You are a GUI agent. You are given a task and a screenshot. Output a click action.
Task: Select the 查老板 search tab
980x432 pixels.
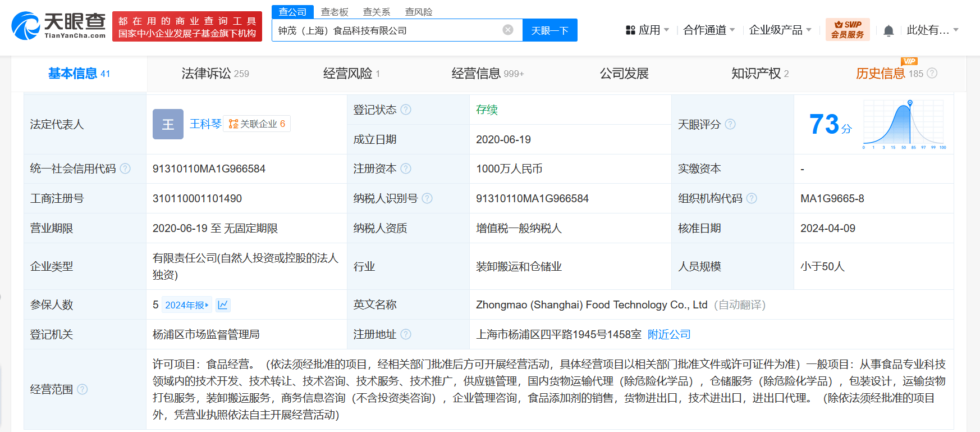coord(335,12)
